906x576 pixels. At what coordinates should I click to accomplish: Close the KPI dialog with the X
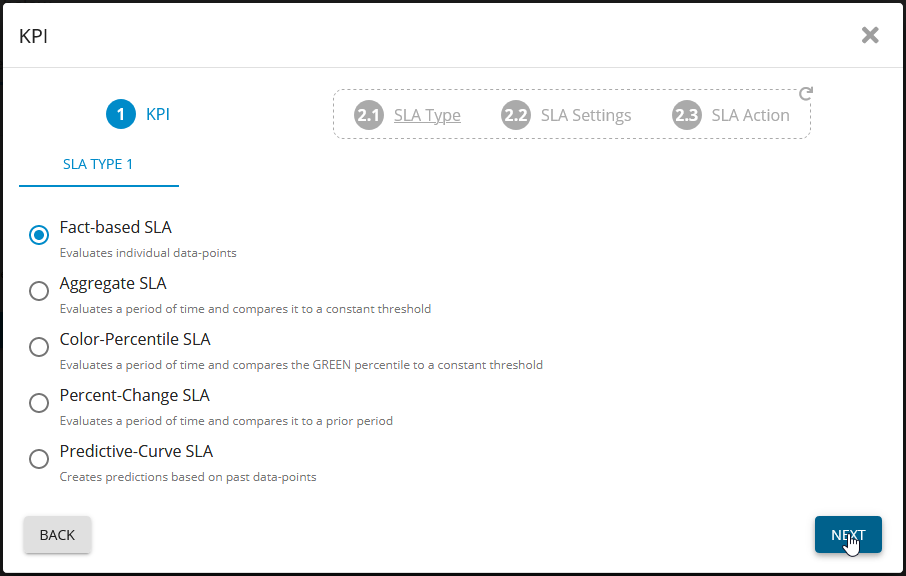(870, 36)
